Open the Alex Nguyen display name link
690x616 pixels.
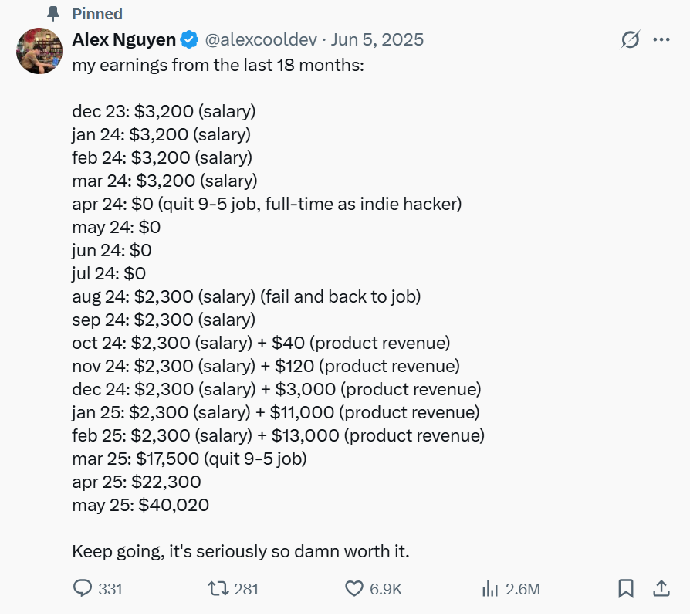click(123, 39)
